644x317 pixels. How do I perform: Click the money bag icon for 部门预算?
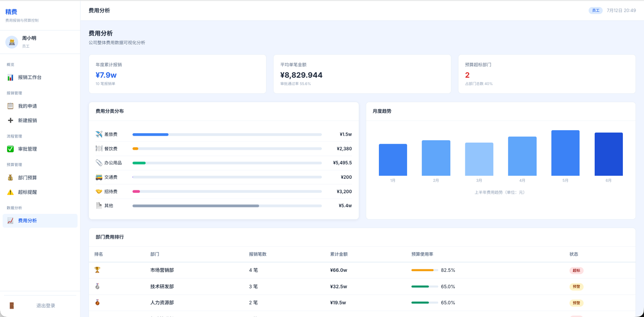[x=10, y=178]
